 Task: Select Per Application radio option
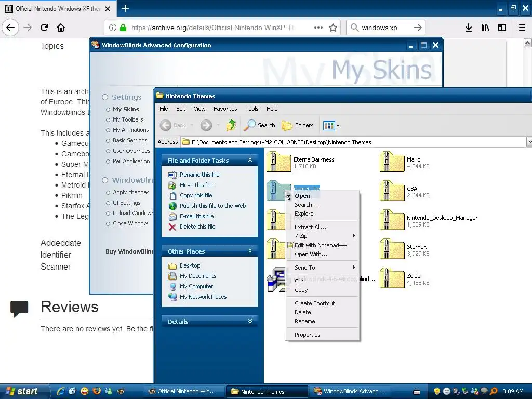[108, 161]
